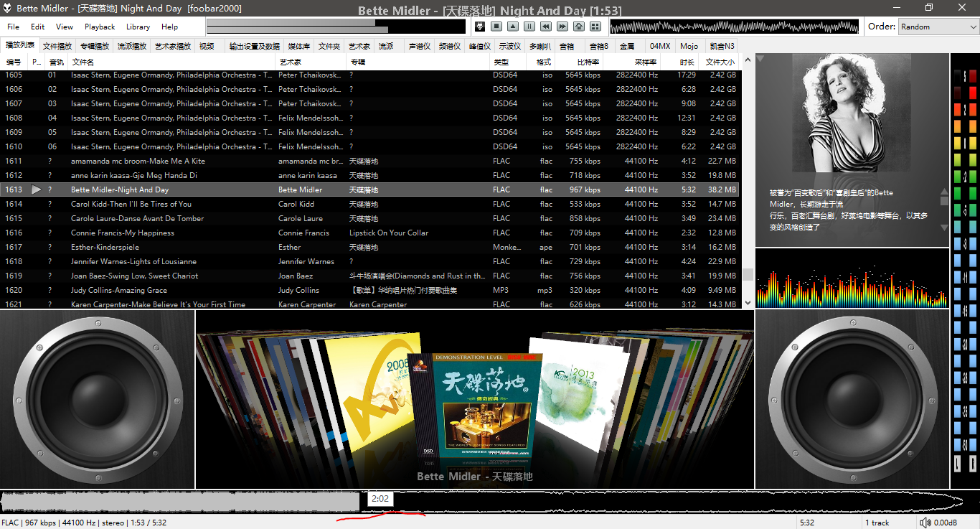This screenshot has width=980, height=529.
Task: Expand the biography panel top-left triangle
Action: click(x=760, y=59)
